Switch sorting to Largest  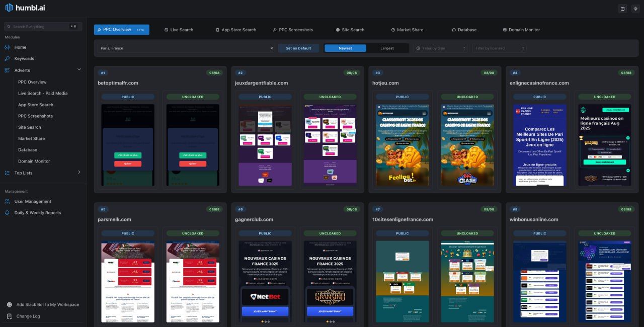pos(387,48)
